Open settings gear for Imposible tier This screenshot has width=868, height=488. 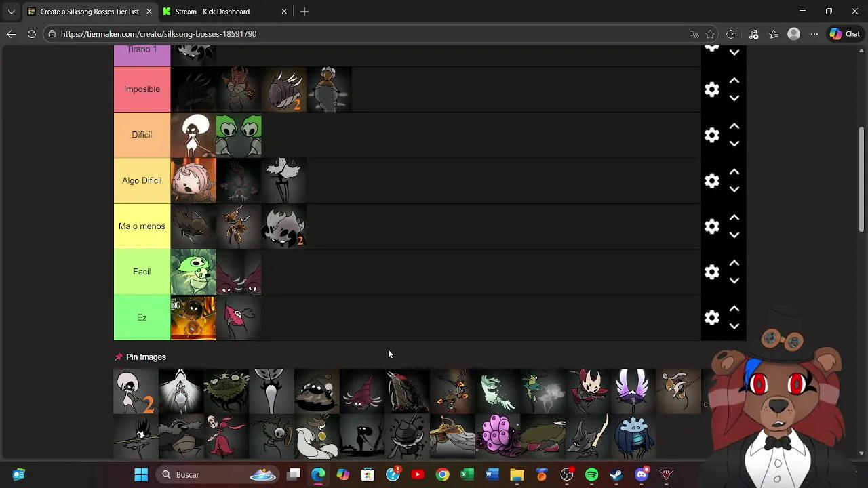[711, 89]
